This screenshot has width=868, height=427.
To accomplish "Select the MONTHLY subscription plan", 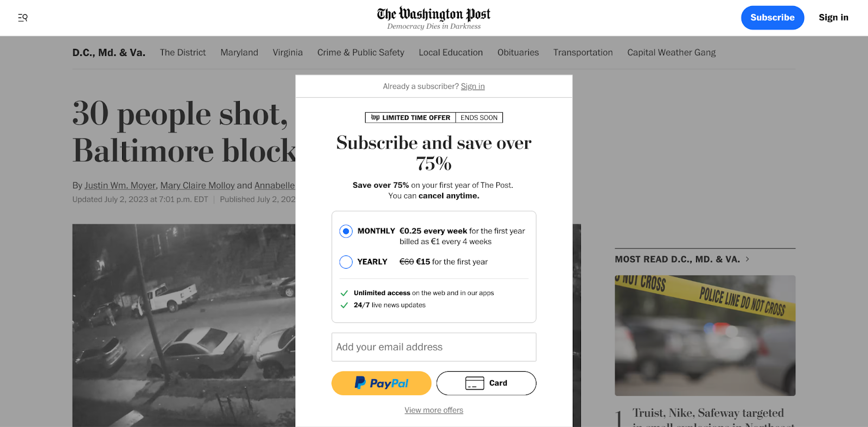I will (346, 231).
